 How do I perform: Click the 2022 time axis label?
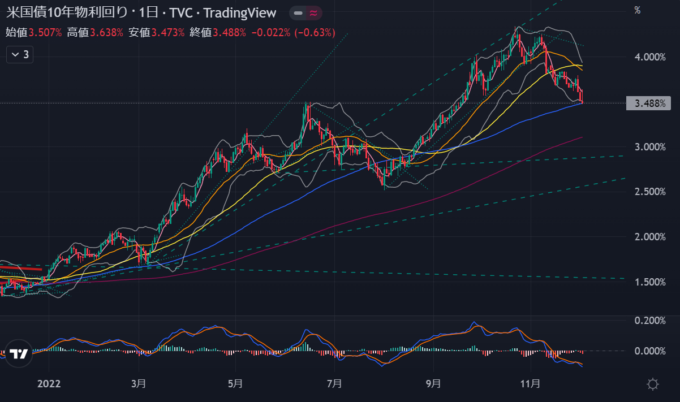coord(49,383)
